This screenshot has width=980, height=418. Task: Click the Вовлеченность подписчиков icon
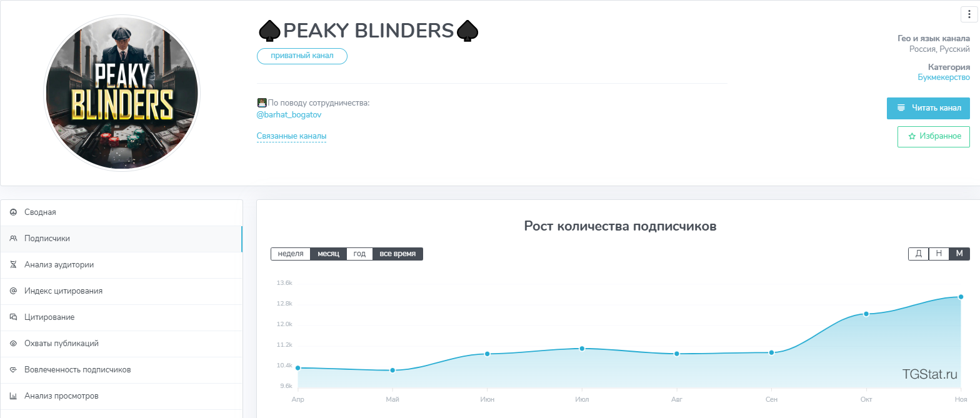click(13, 370)
